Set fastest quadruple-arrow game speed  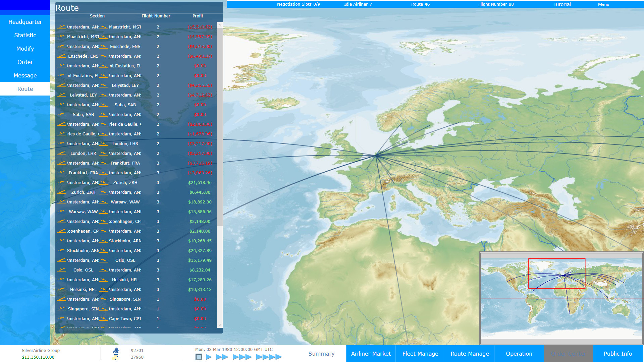pos(269,357)
